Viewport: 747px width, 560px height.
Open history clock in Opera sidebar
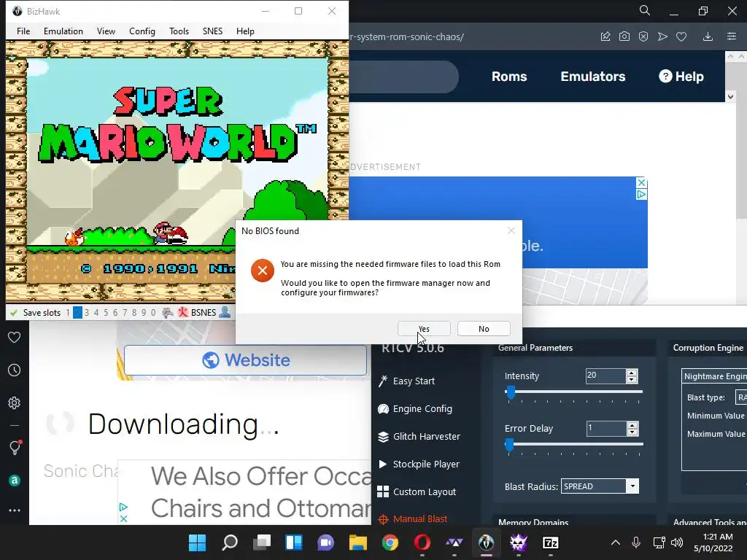click(15, 370)
